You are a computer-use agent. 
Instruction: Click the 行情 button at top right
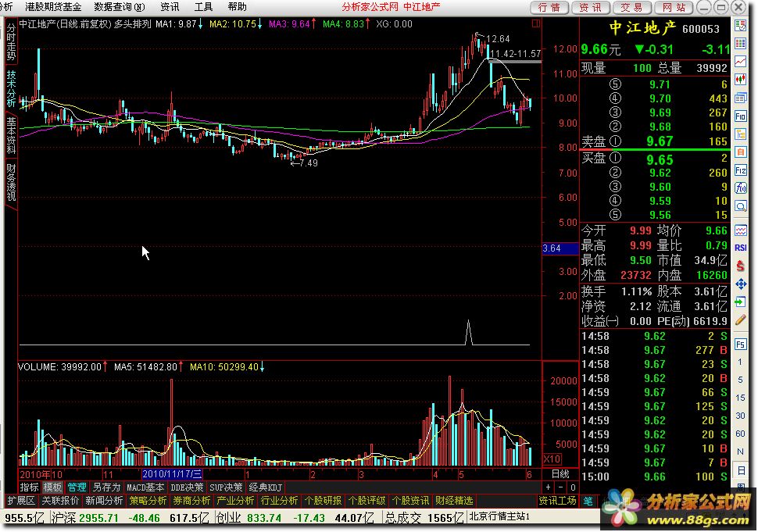coord(549,7)
